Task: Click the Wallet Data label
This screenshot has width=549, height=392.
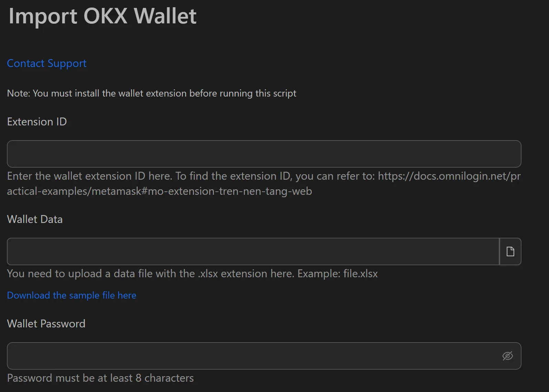Action: point(34,219)
